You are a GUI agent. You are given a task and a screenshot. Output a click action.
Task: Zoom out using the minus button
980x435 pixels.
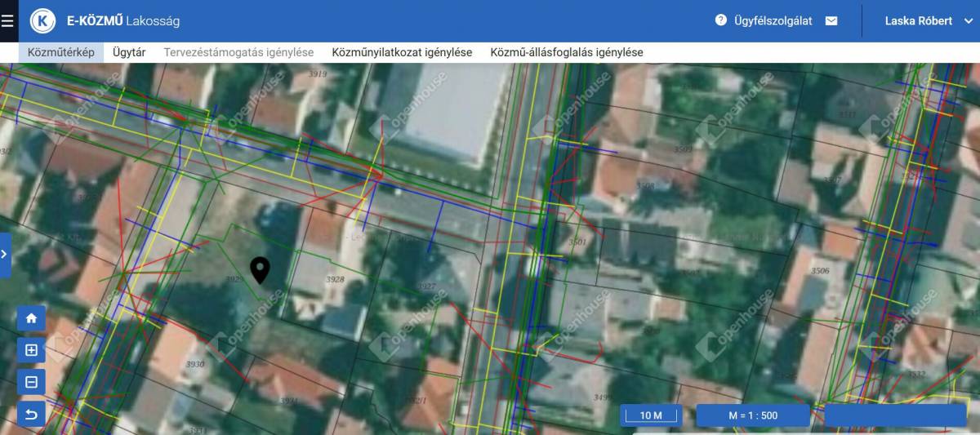31,382
